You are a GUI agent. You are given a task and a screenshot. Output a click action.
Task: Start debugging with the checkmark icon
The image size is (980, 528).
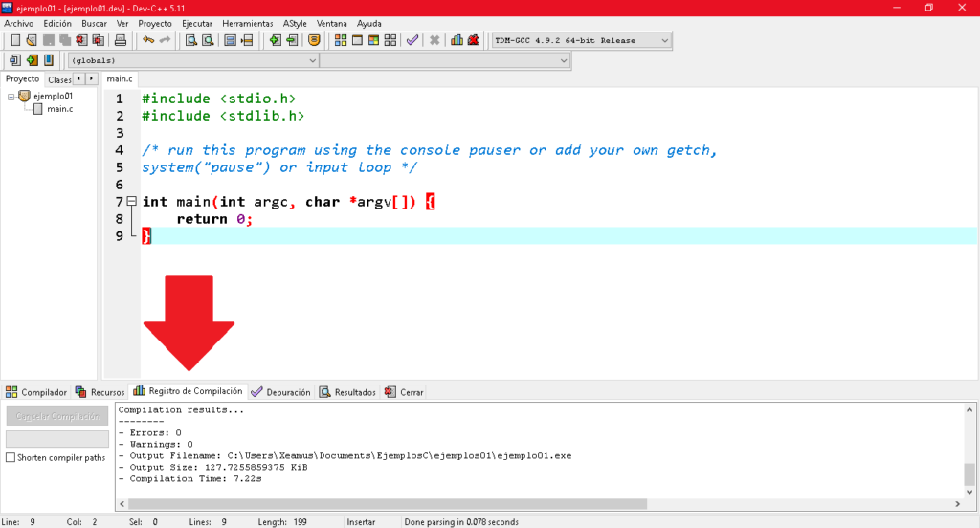412,40
